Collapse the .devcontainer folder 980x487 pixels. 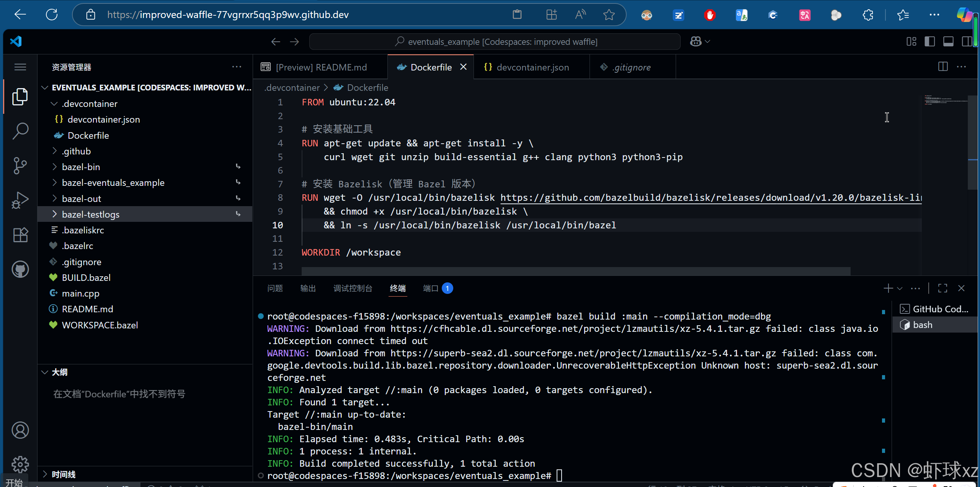[x=145, y=103]
